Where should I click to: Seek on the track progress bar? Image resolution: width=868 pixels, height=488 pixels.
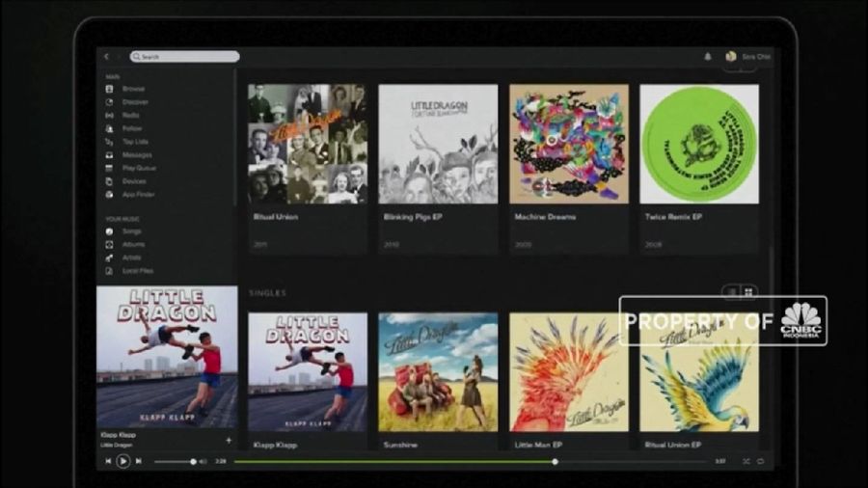(x=471, y=461)
